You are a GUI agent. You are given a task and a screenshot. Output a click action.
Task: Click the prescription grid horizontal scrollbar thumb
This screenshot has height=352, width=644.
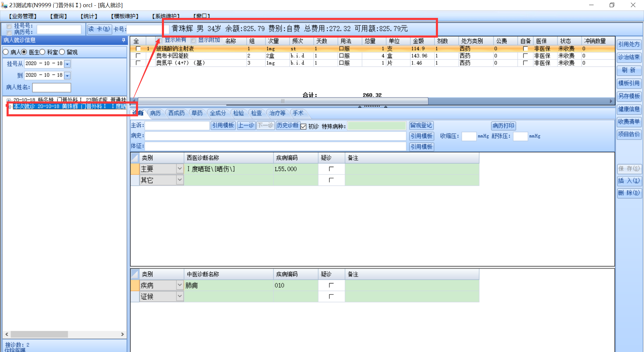(283, 101)
